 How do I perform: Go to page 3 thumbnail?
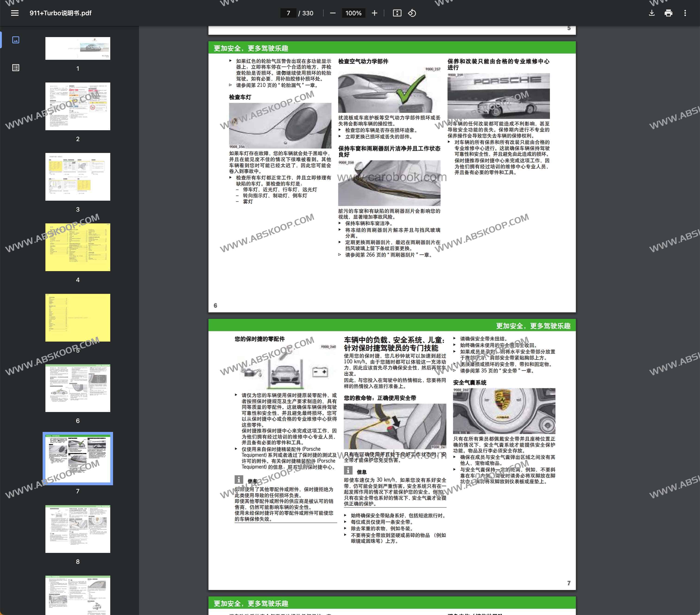pyautogui.click(x=78, y=177)
